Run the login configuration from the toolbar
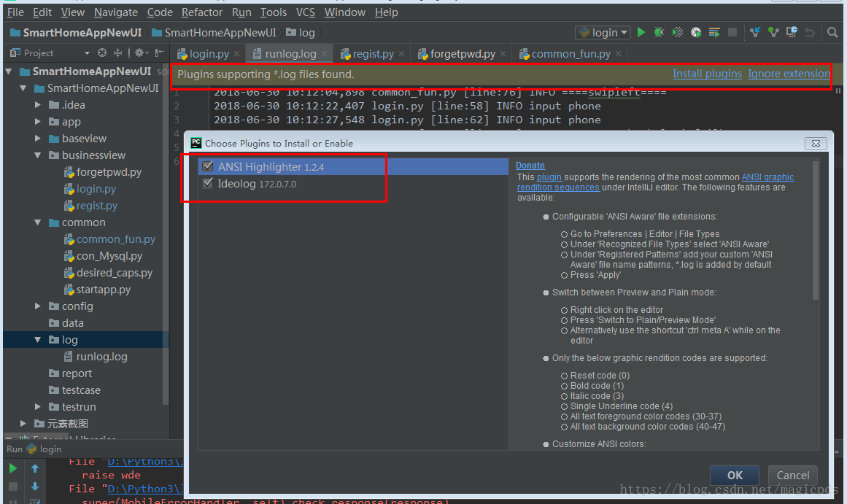Screen dimensions: 847x504 641,32
